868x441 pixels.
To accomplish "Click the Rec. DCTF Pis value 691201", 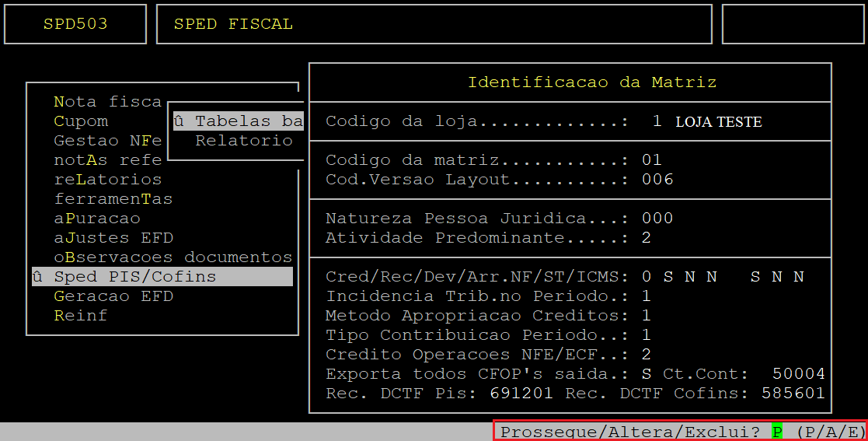I will 521,393.
